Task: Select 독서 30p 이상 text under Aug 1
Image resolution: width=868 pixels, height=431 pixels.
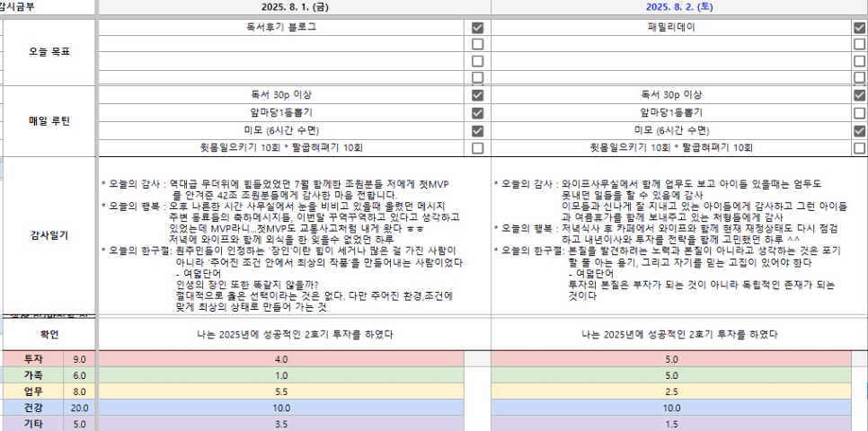Action: [281, 95]
